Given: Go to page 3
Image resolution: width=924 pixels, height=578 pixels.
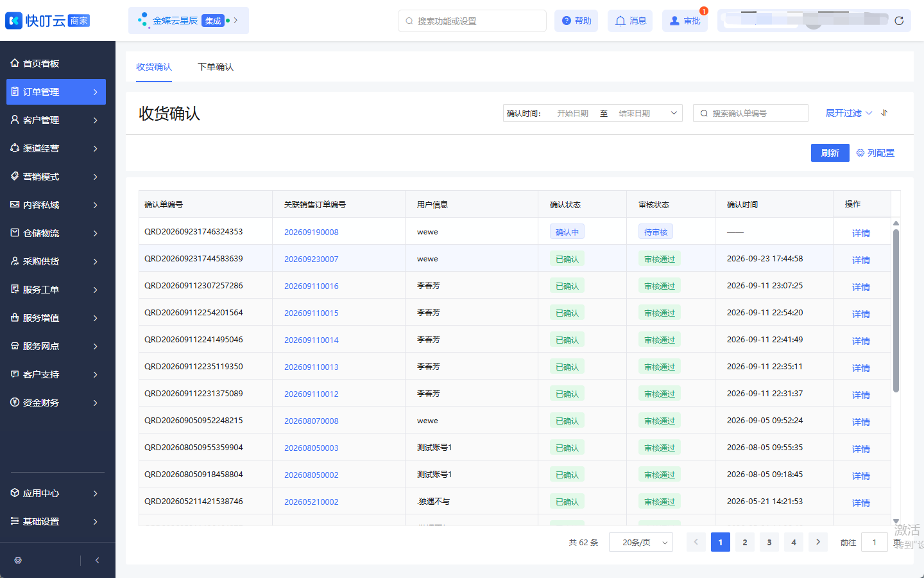Looking at the screenshot, I should (769, 543).
